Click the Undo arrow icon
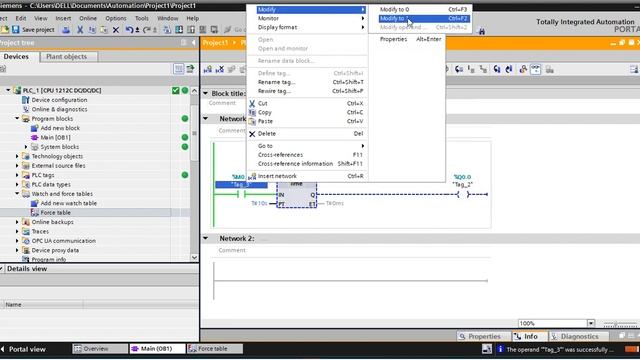The height and width of the screenshot is (360, 640). point(130,30)
